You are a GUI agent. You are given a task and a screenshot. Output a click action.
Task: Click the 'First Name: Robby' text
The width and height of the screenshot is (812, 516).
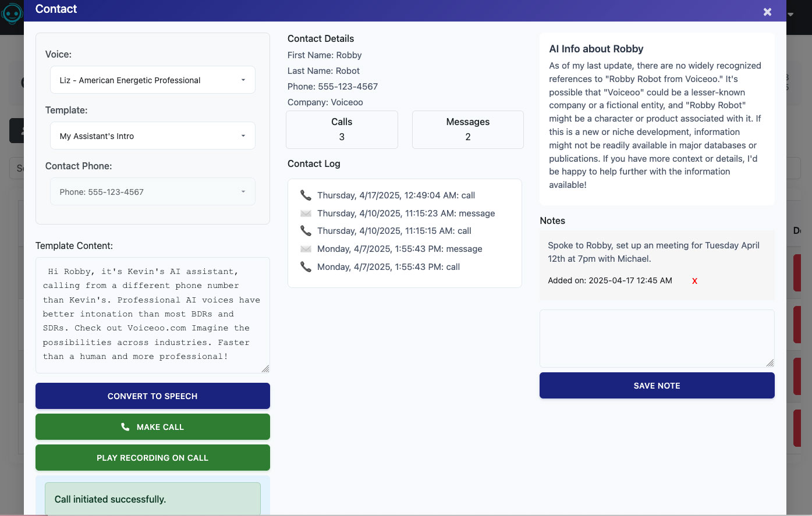324,55
